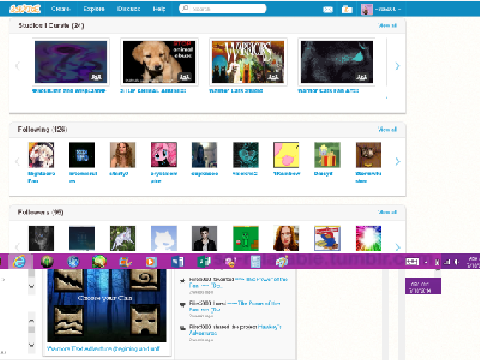The width and height of the screenshot is (480, 360).
Task: Open the volume tray icon
Action: (x=456, y=262)
